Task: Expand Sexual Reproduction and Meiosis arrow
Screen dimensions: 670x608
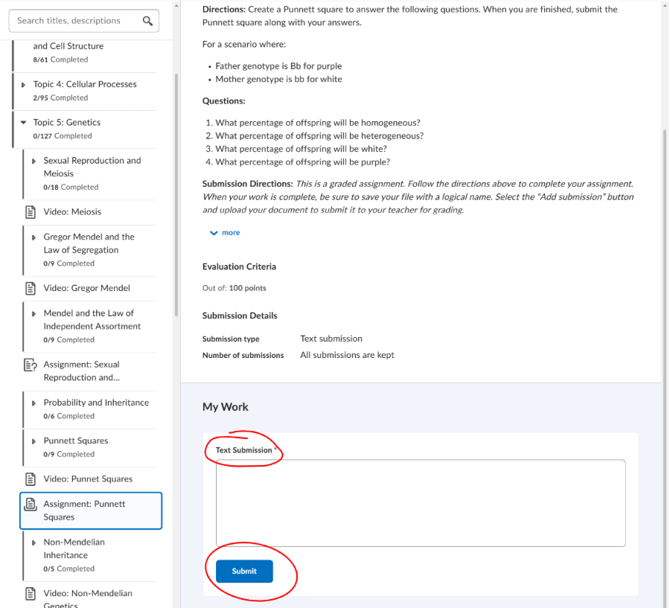Action: [x=34, y=161]
